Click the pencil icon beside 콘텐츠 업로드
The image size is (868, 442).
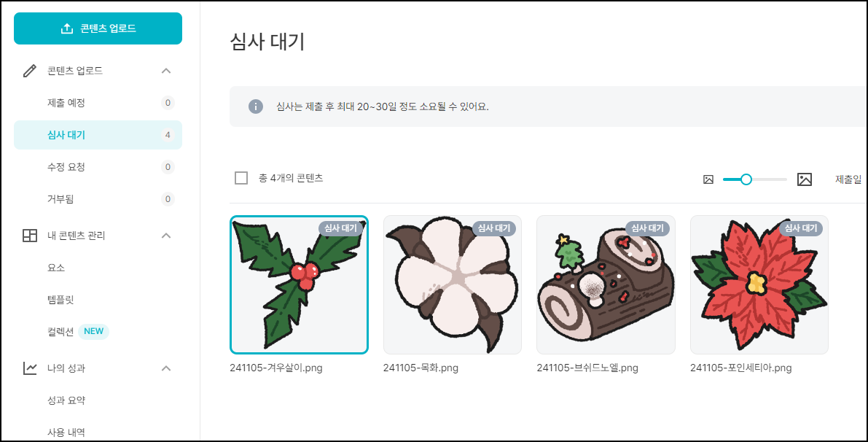coord(29,71)
